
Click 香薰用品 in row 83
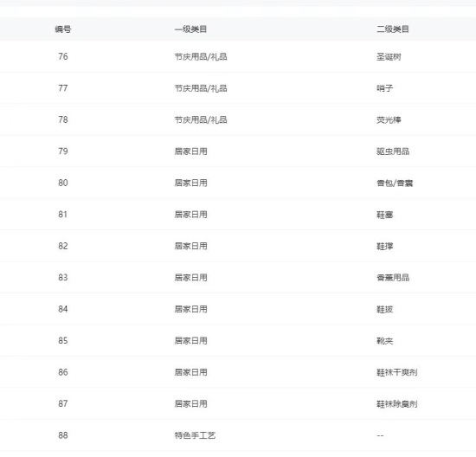pos(393,278)
